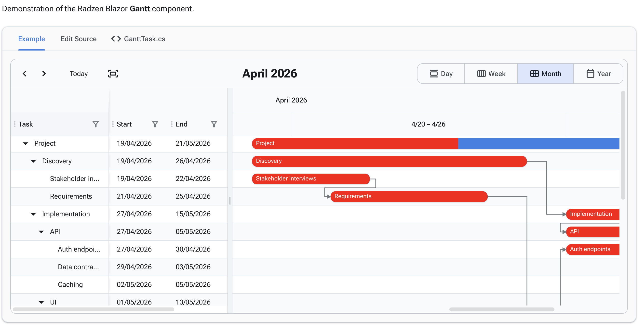Collapse the API task group
644x331 pixels.
pyautogui.click(x=41, y=232)
